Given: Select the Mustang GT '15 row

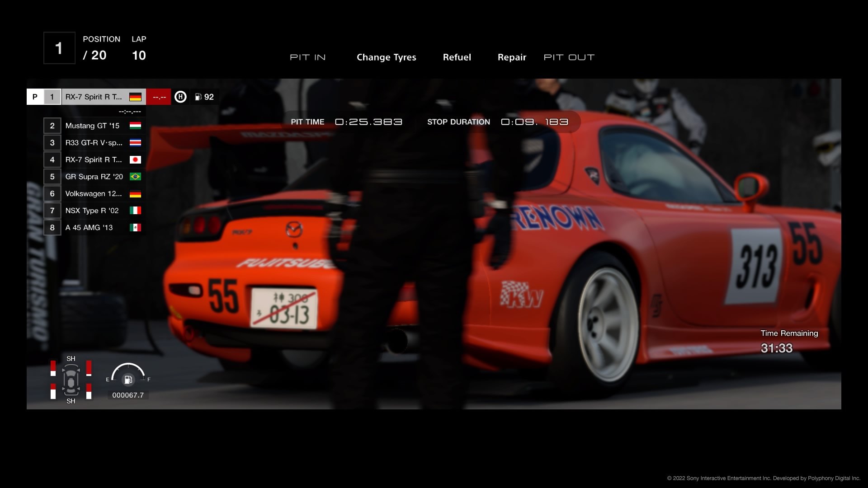Looking at the screenshot, I should [94, 126].
